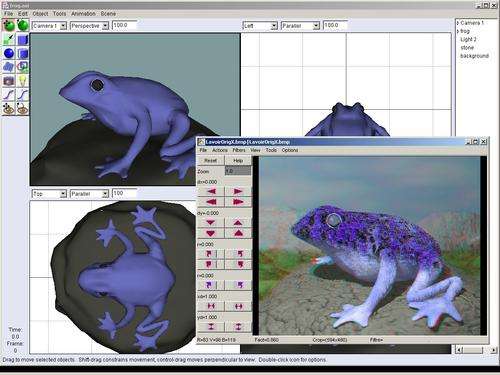500x375 pixels.
Task: Click double right arrow under dx label
Action: (238, 202)
